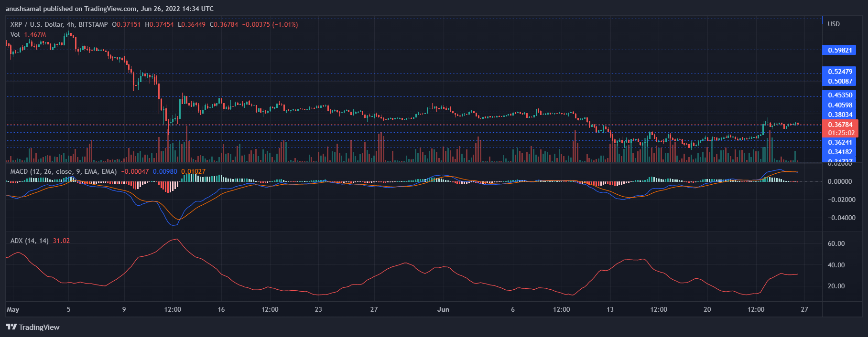Click the current price 0.36784 red label

click(x=840, y=125)
